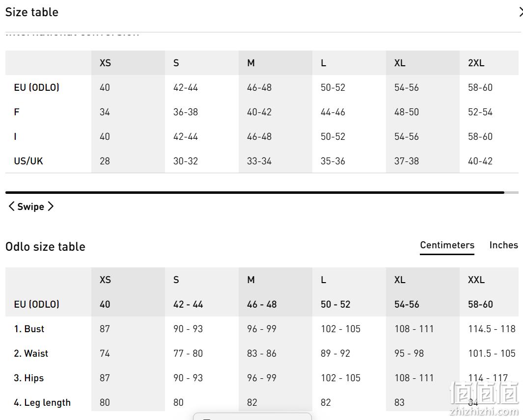This screenshot has width=523, height=420.
Task: Click the XS column header in conversion table
Action: pyautogui.click(x=105, y=63)
